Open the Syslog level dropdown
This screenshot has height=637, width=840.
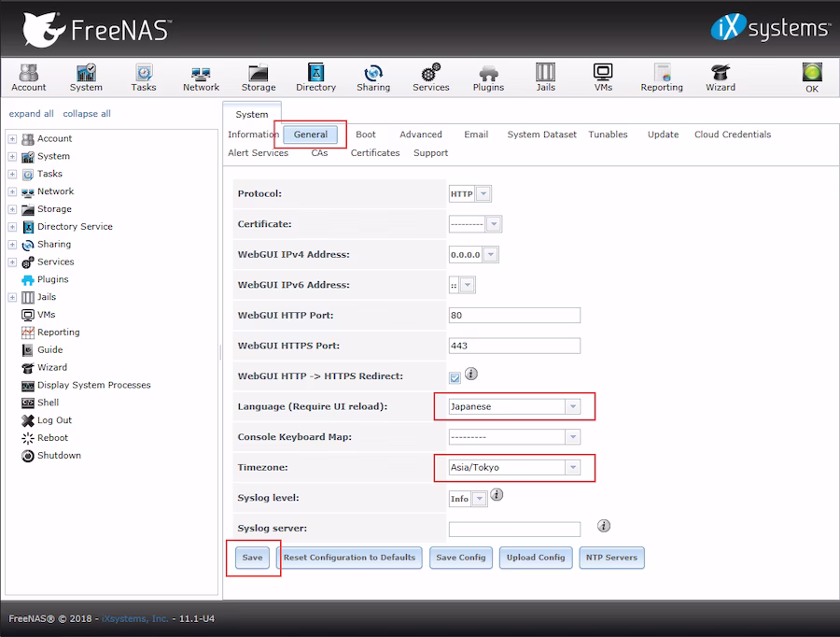480,499
